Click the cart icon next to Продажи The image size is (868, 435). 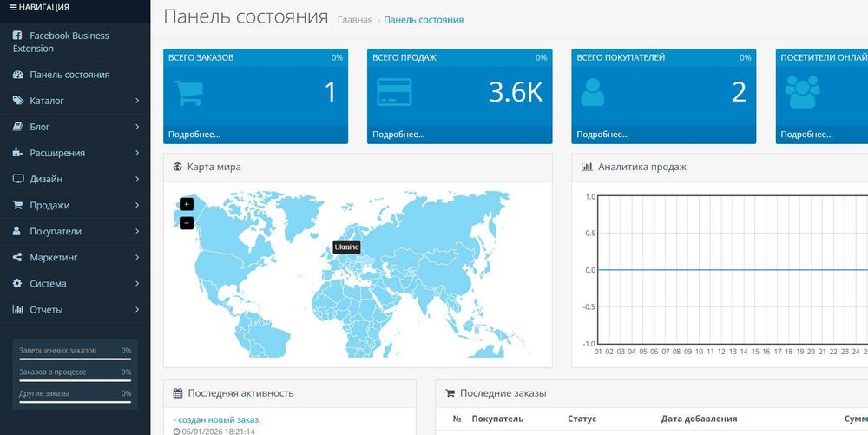(x=17, y=205)
